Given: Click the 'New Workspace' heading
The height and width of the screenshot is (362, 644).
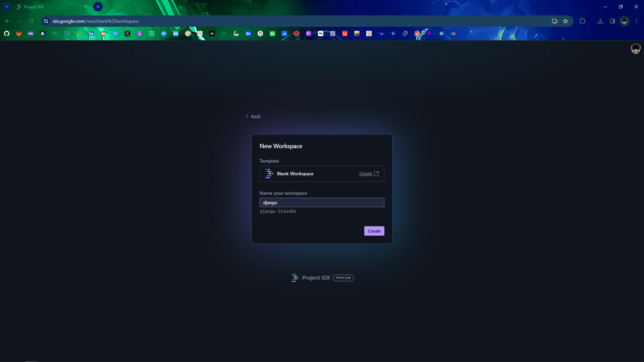Looking at the screenshot, I should (281, 146).
